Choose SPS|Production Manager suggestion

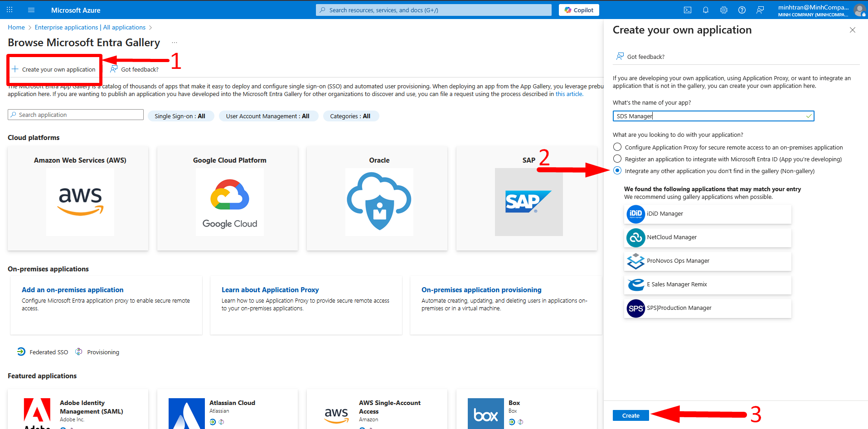(x=708, y=308)
